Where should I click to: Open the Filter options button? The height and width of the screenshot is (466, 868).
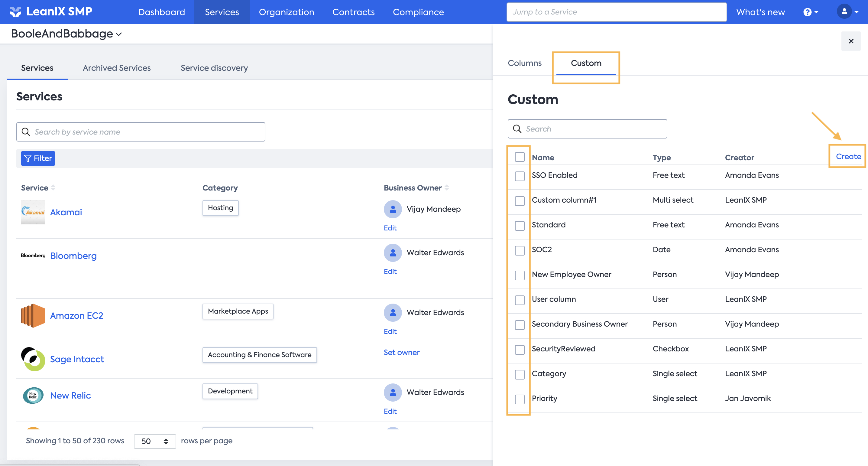point(38,158)
